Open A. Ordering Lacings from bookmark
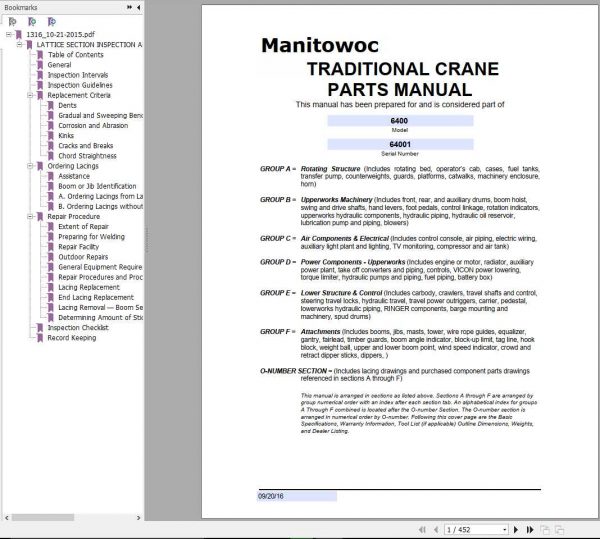600x539 pixels. pos(100,196)
